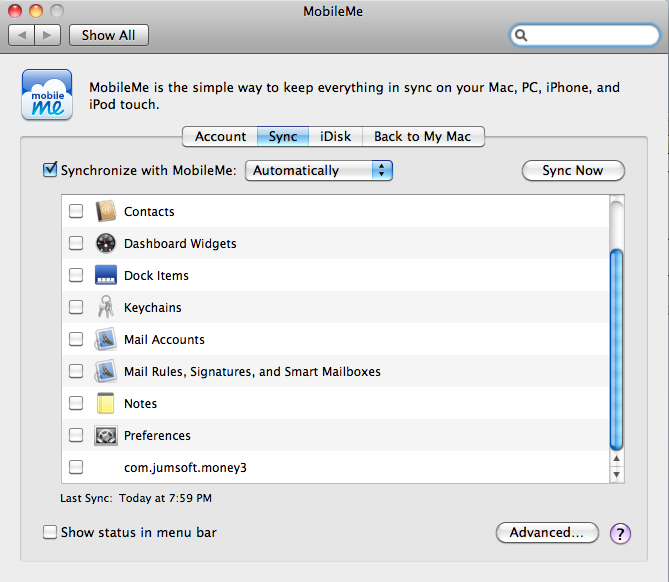Click the Dock Items icon
The width and height of the screenshot is (669, 582).
pyautogui.click(x=105, y=275)
